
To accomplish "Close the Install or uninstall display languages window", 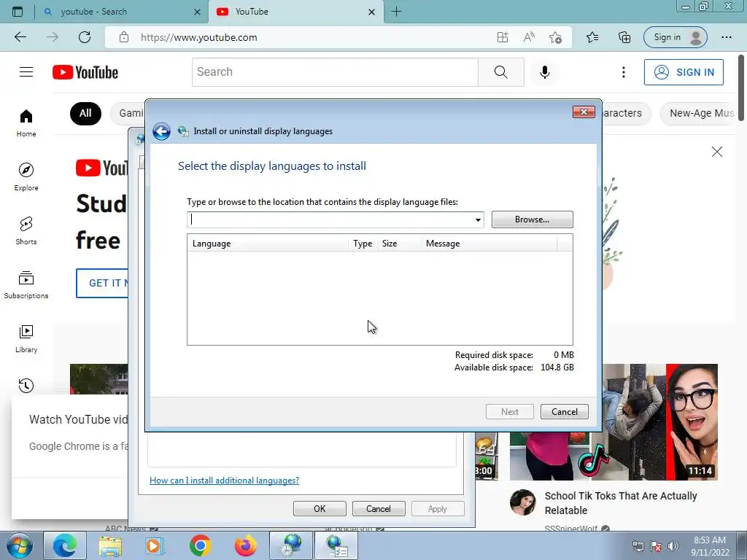I will [584, 112].
